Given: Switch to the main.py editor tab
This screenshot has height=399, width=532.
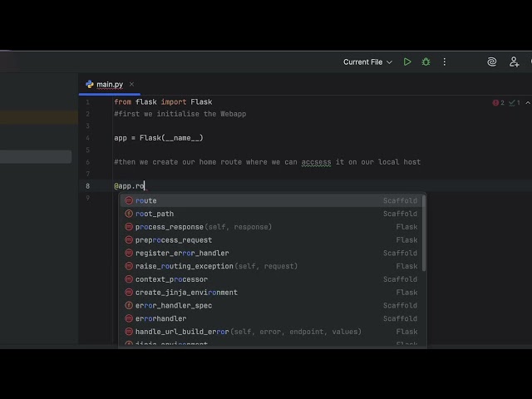Looking at the screenshot, I should pyautogui.click(x=110, y=85).
